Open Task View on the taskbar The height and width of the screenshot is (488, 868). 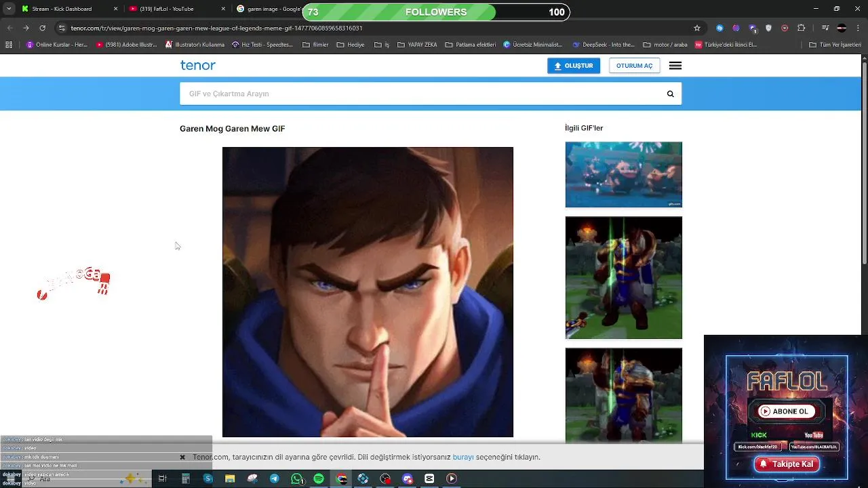[x=163, y=479]
